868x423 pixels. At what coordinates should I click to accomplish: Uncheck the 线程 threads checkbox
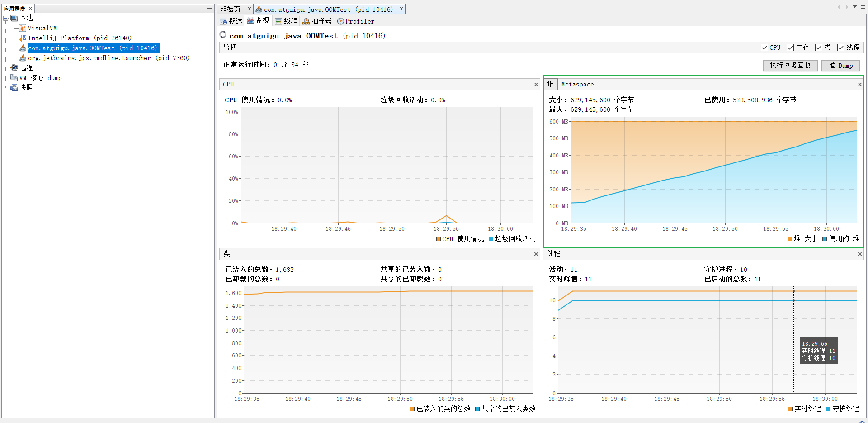click(x=841, y=48)
